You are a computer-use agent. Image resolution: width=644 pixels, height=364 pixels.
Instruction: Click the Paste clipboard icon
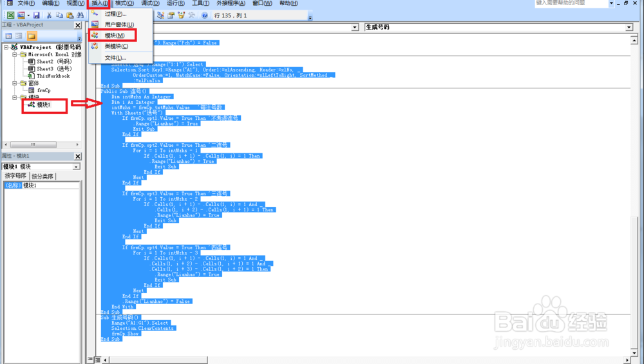(x=70, y=15)
